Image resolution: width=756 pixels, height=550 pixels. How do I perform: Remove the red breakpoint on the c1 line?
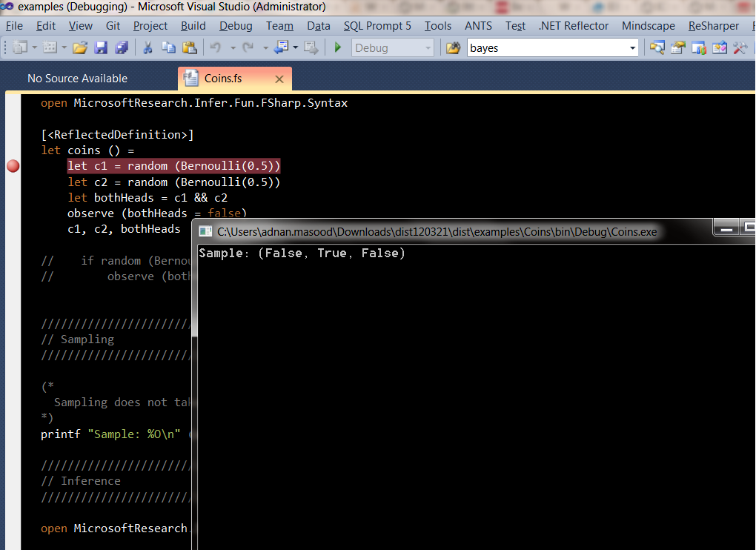tap(13, 166)
